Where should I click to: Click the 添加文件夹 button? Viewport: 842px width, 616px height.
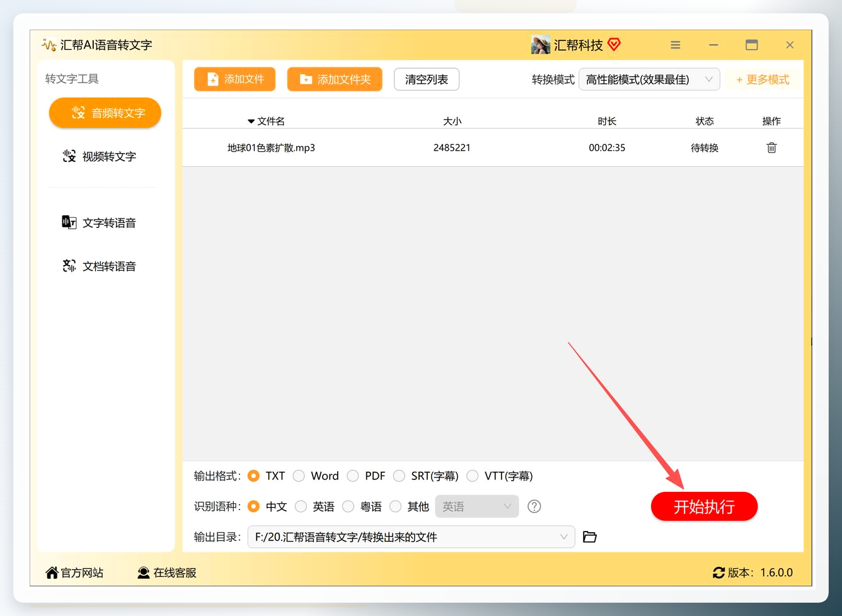pyautogui.click(x=335, y=79)
